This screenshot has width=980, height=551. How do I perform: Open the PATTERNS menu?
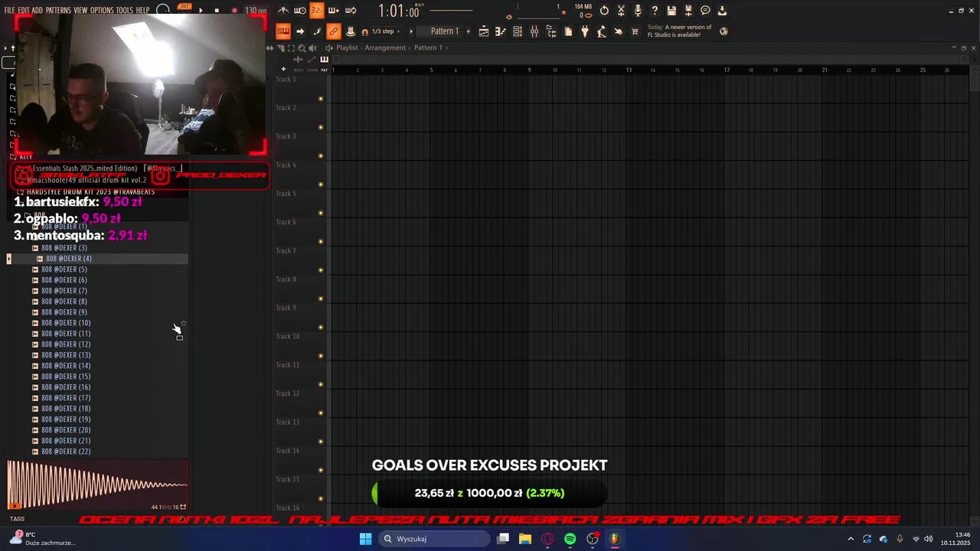pos(58,11)
